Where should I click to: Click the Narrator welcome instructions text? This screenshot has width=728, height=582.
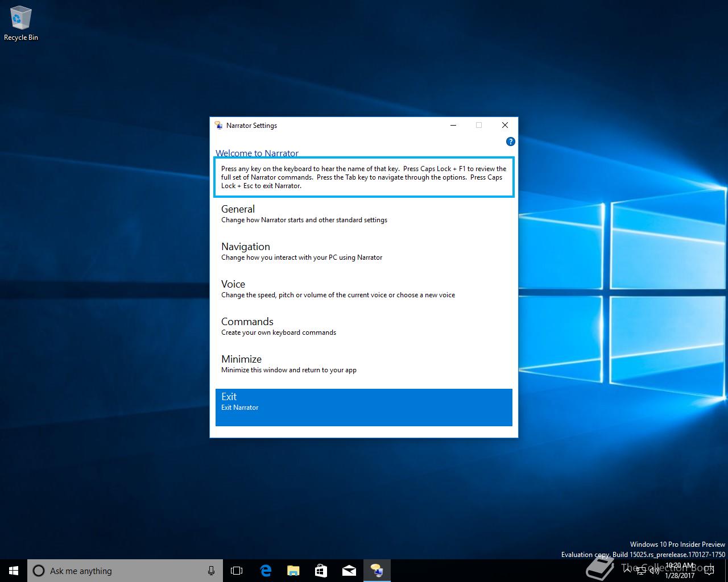coord(364,177)
